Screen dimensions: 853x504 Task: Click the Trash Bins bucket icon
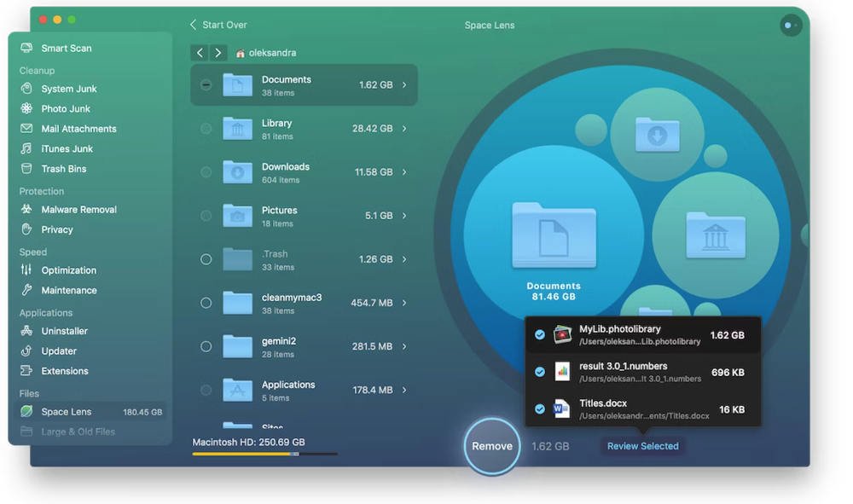[26, 169]
